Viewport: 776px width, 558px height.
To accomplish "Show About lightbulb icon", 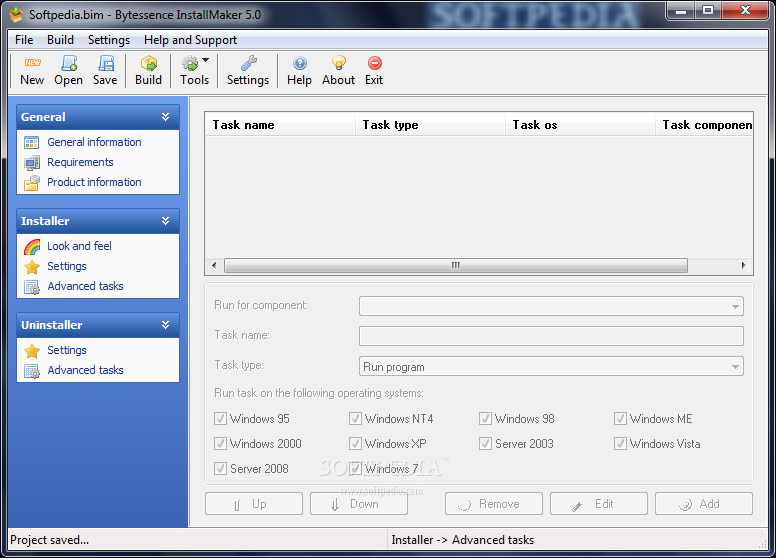I will (339, 63).
